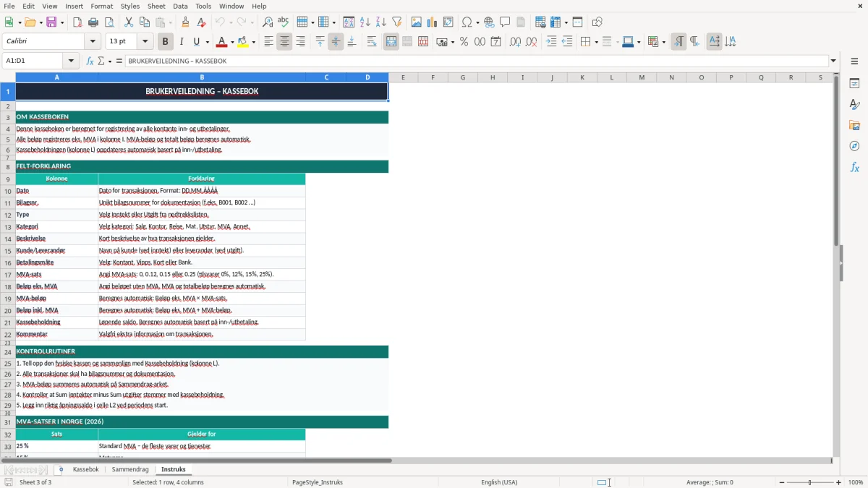Open the font size dropdown arrow
868x488 pixels.
(145, 42)
